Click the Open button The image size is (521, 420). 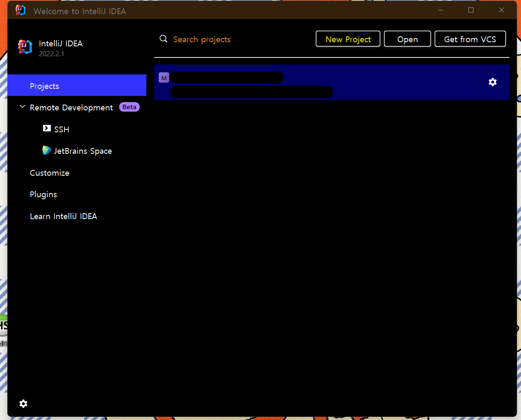pos(408,39)
